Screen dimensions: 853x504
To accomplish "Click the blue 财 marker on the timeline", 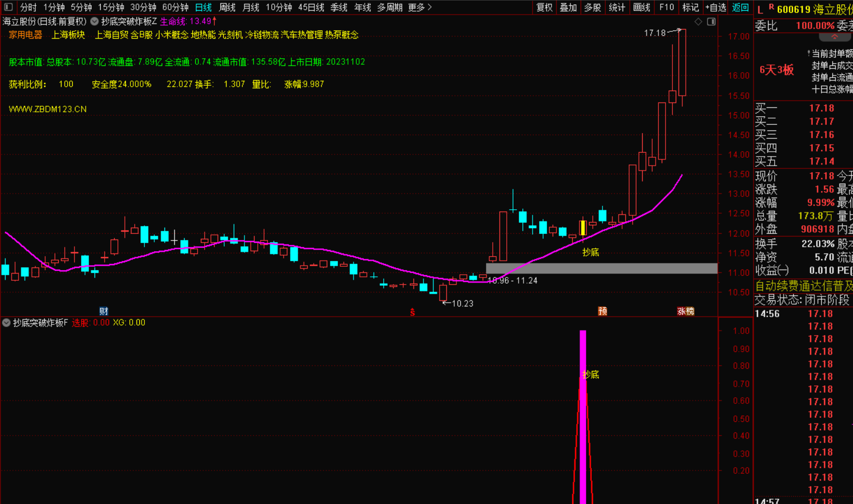I will pos(103,312).
